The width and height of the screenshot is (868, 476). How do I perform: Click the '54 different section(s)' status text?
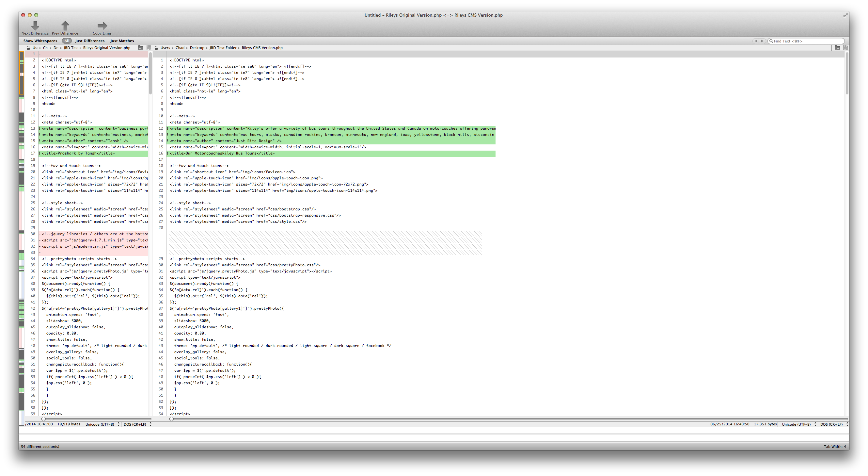(x=40, y=447)
